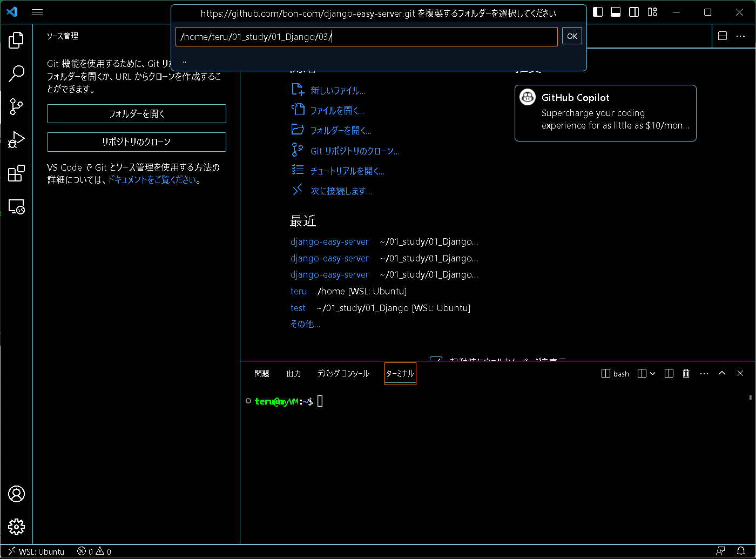This screenshot has height=559, width=756.
Task: Click the WSL: Ubuntu remote indicator
Action: click(35, 551)
